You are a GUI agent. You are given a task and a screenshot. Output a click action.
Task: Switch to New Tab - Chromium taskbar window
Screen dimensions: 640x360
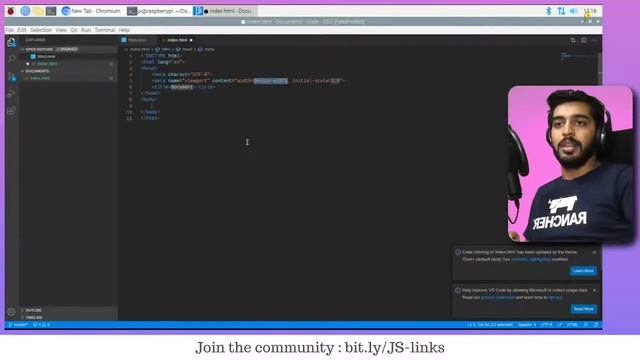91,11
